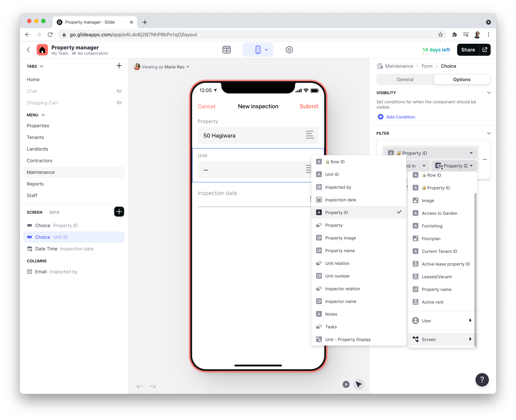This screenshot has width=516, height=420.
Task: Toggle visibility of Chat tab
Action: coord(119,91)
